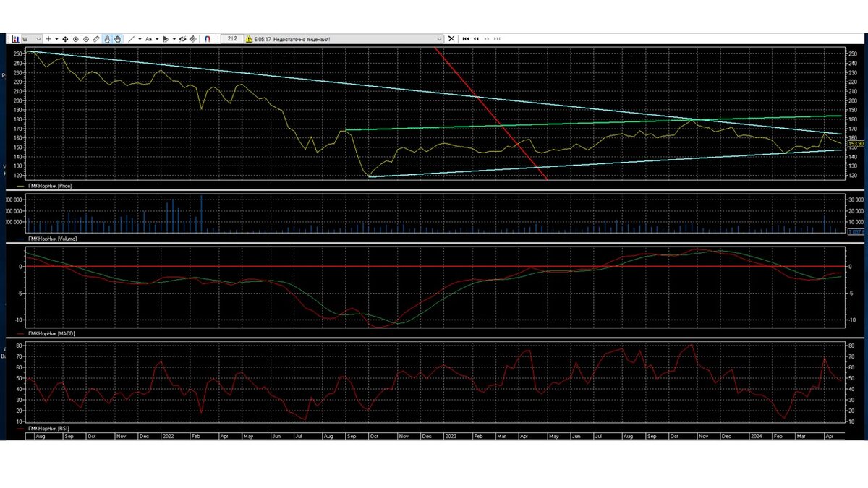
Task: Select the crosshair plus tool
Action: click(48, 39)
